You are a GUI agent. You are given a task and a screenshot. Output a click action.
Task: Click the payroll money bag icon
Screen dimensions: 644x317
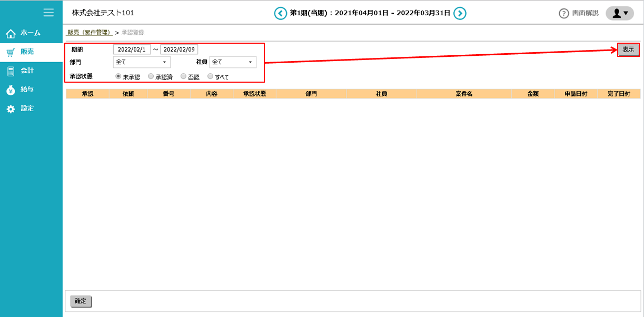(11, 90)
